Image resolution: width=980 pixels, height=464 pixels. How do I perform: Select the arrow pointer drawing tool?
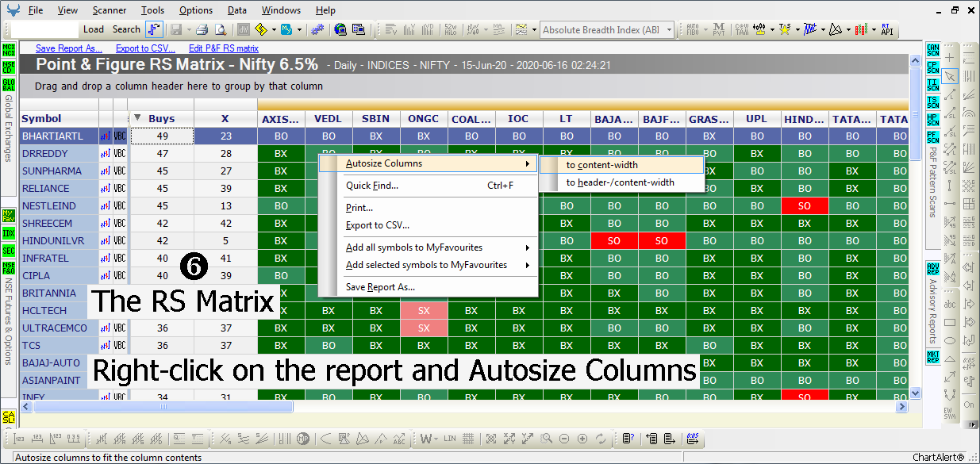(951, 77)
